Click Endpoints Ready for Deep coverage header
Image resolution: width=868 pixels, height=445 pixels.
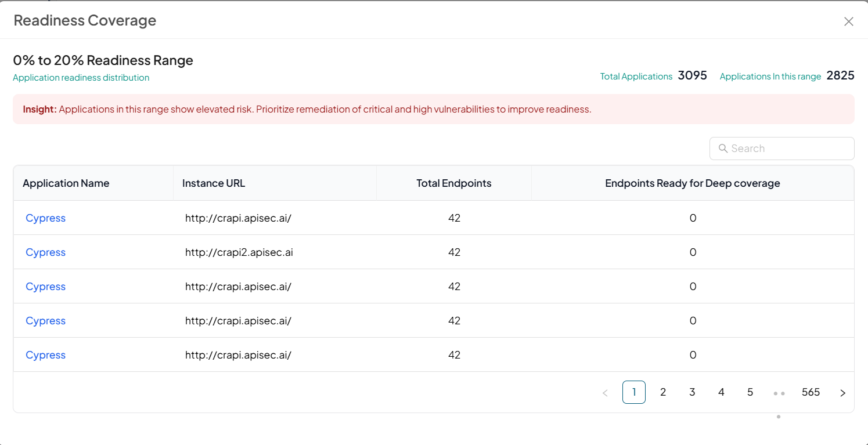coord(692,183)
